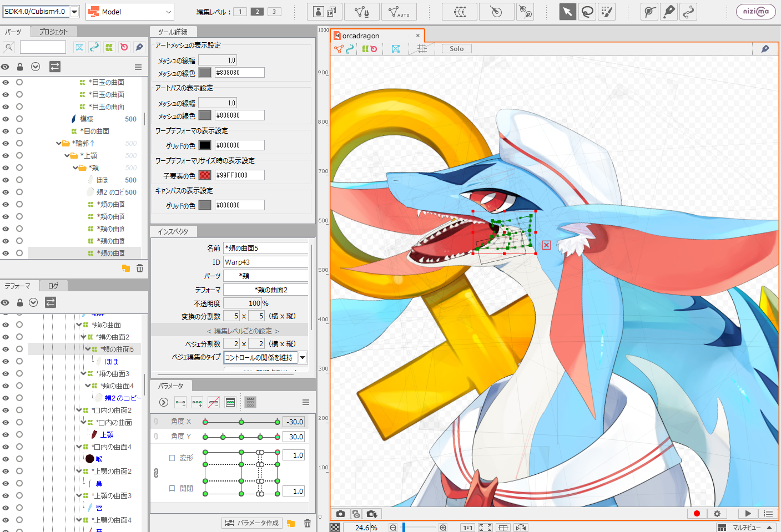Create new folder in parts panel
The height and width of the screenshot is (532, 781).
point(126,268)
